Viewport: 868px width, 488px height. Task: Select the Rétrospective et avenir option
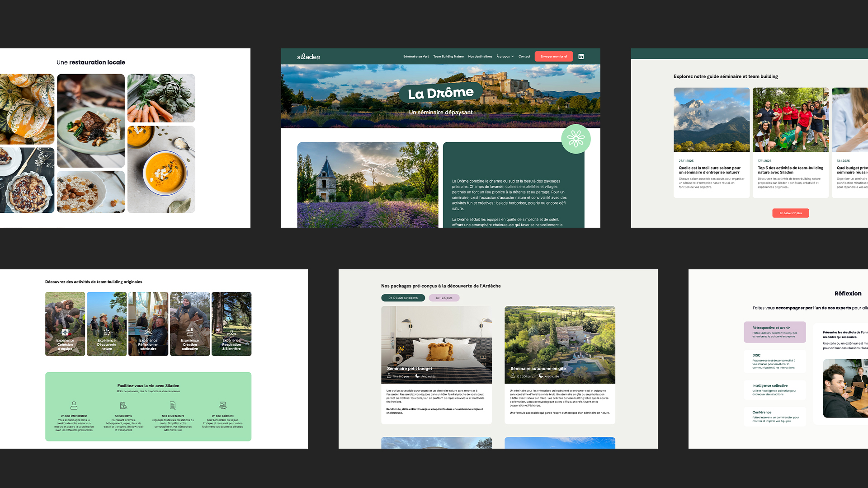(774, 332)
